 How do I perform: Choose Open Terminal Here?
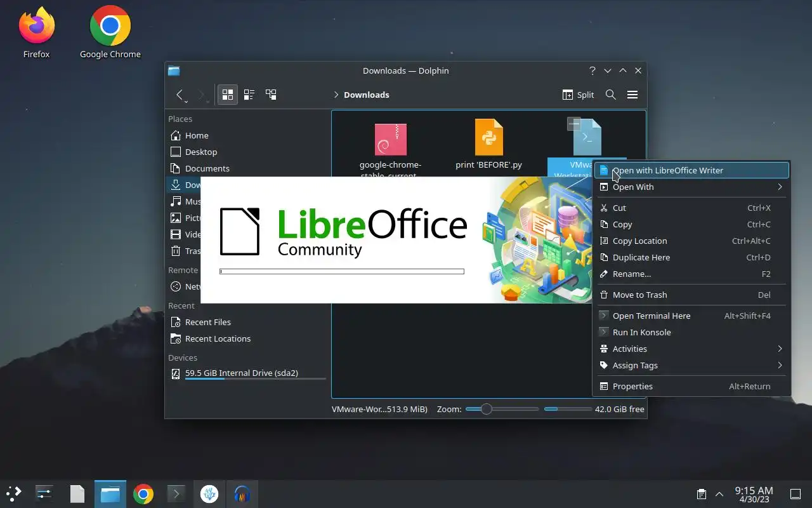[691, 316]
